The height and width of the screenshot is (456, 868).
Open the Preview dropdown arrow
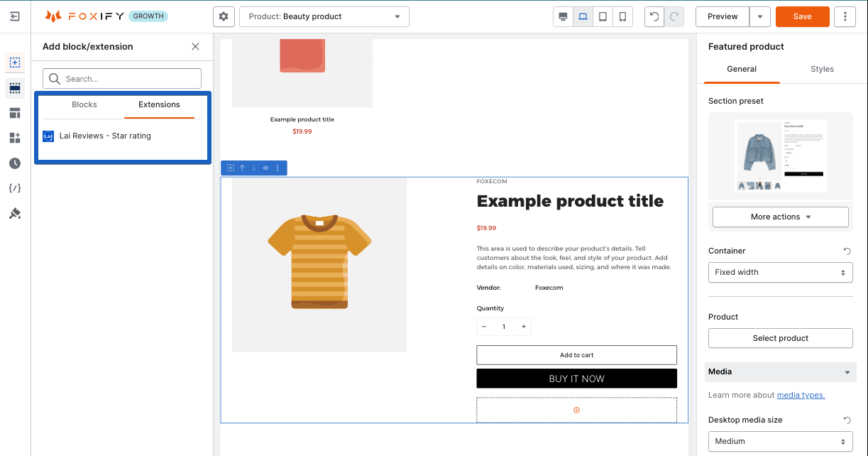760,16
